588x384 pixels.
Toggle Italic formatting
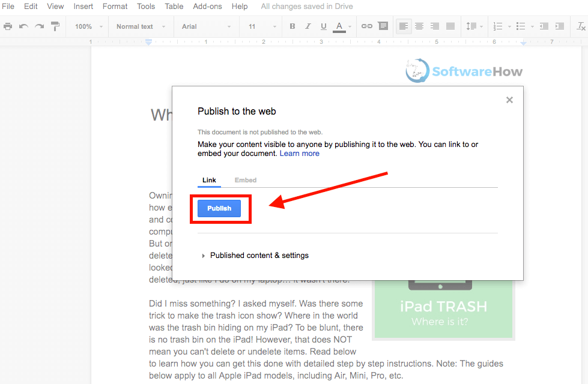tap(308, 26)
